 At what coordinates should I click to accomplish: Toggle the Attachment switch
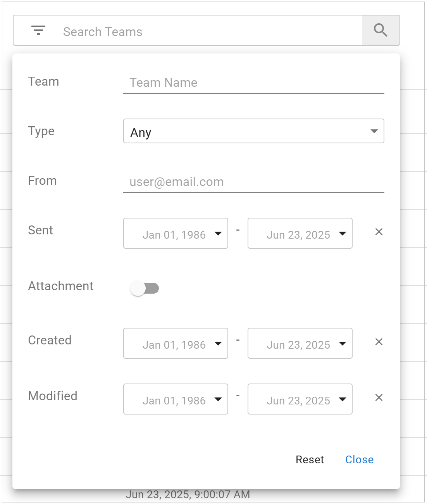pyautogui.click(x=145, y=288)
